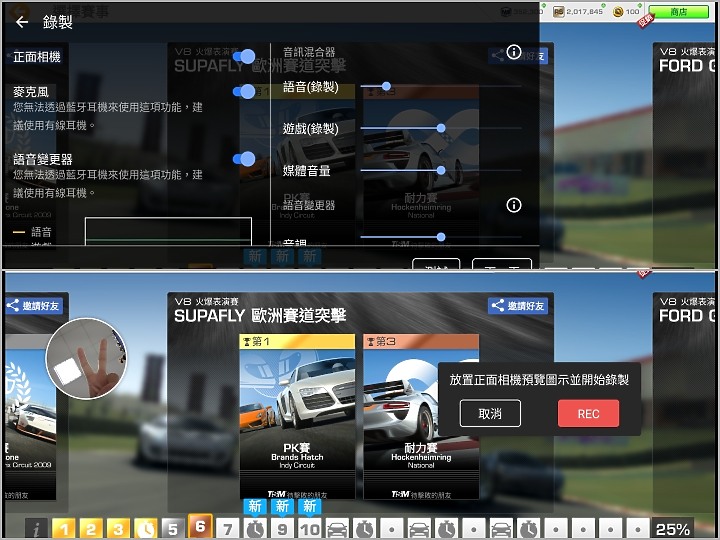Adjust the 媒體音量 slider
The image size is (720, 540).
point(441,170)
